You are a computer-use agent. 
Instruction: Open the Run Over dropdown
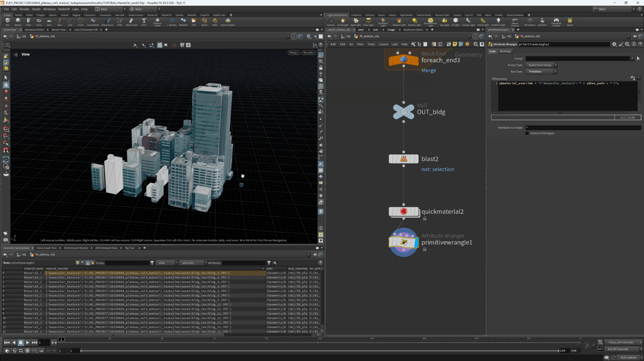(542, 71)
